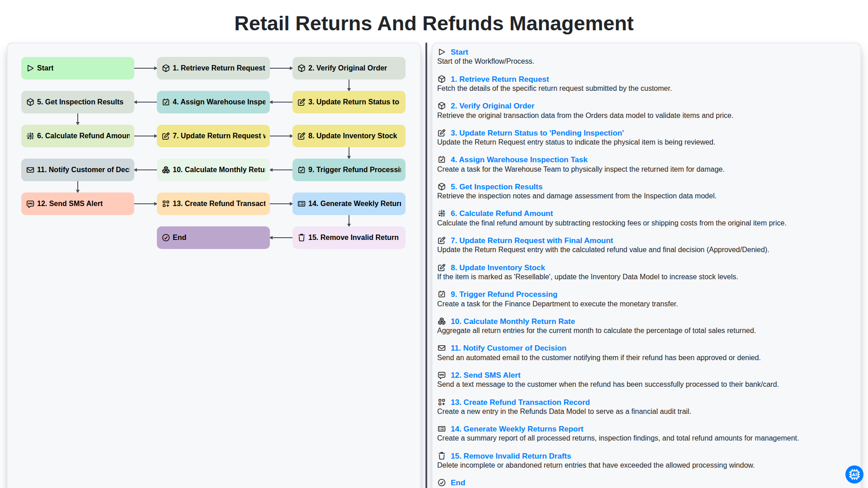Screen dimensions: 868x488
Task: Select the 5. Get Inspection Results node
Action: 78,102
